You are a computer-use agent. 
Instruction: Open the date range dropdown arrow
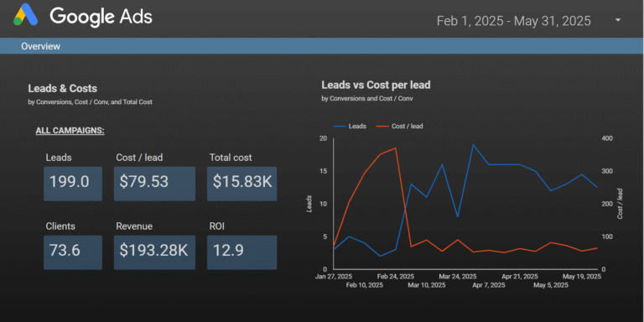(618, 20)
